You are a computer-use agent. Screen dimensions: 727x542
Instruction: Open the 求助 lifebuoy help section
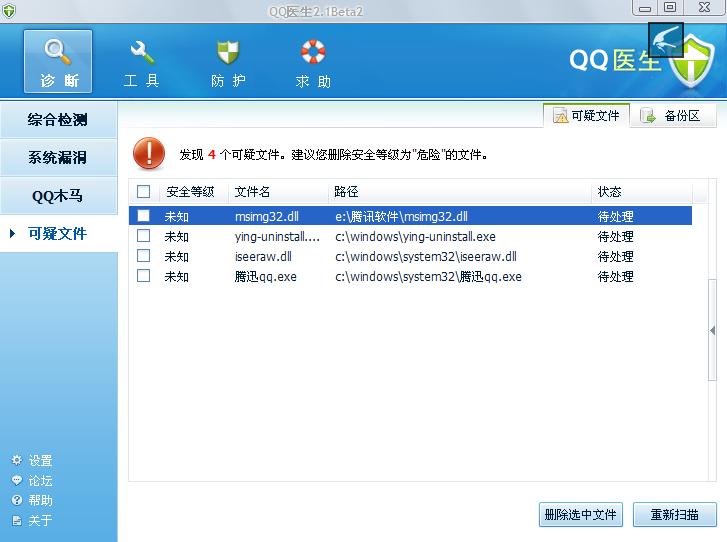313,64
